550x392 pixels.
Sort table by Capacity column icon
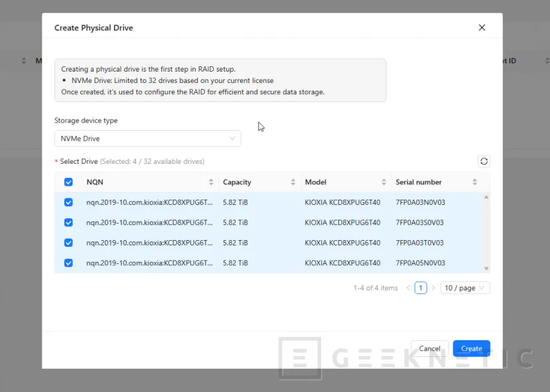click(x=293, y=182)
